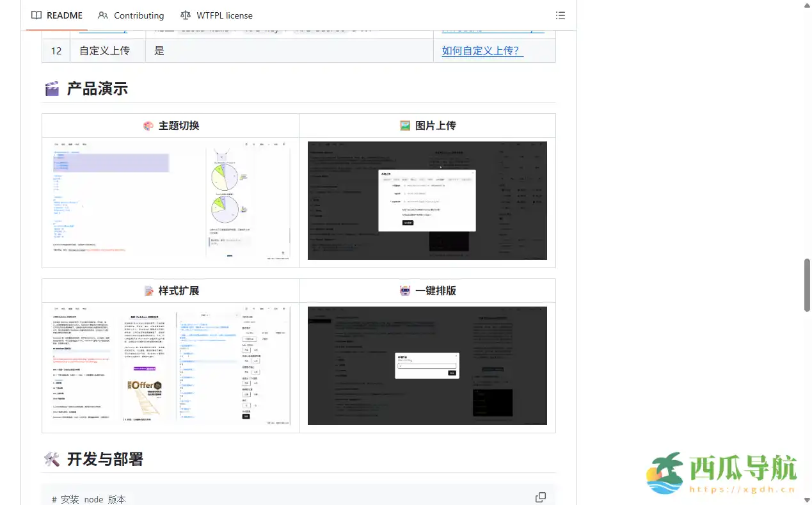812x505 pixels.
Task: Click the robot icon in 一键排版 header
Action: [x=404, y=290]
